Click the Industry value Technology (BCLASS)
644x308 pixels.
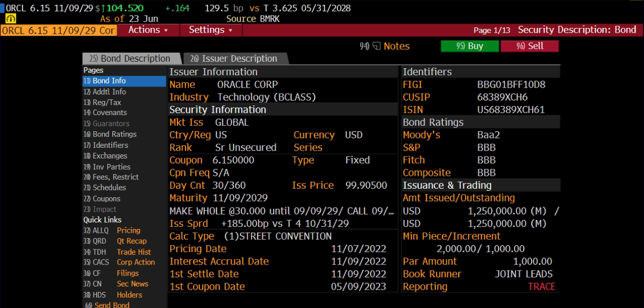[x=267, y=97]
